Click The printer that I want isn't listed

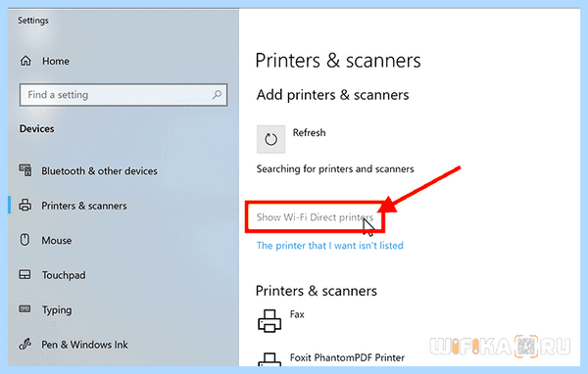(330, 246)
